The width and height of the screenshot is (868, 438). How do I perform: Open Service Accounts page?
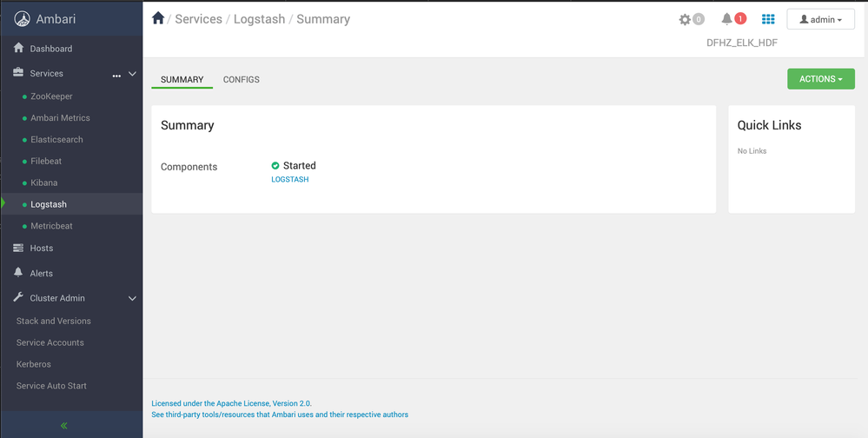pyautogui.click(x=50, y=342)
